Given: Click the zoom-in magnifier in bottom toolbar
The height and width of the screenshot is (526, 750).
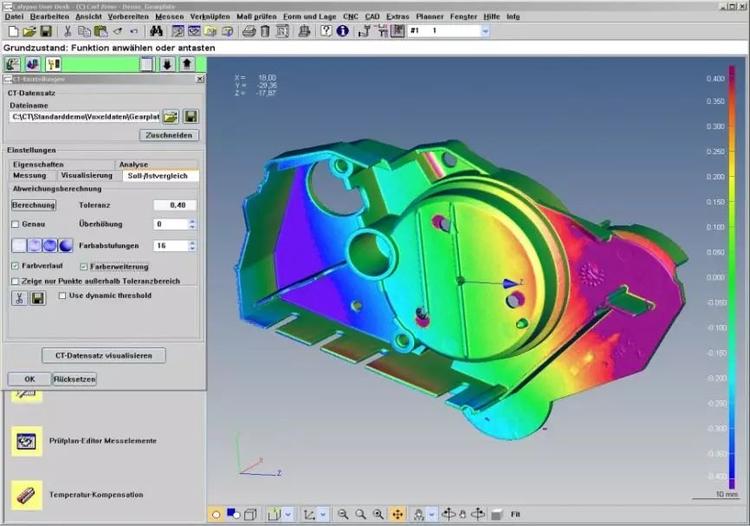Looking at the screenshot, I should [343, 514].
